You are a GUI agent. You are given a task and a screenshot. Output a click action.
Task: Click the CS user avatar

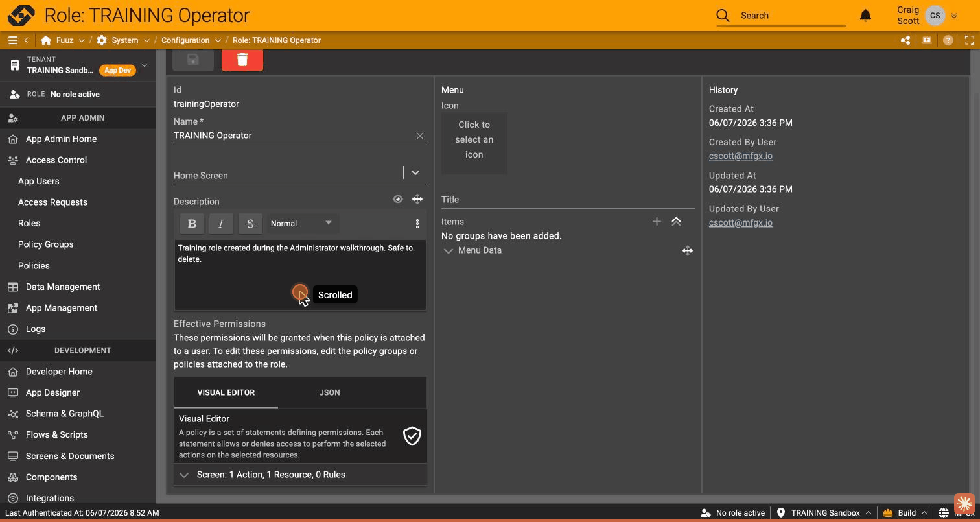point(935,16)
